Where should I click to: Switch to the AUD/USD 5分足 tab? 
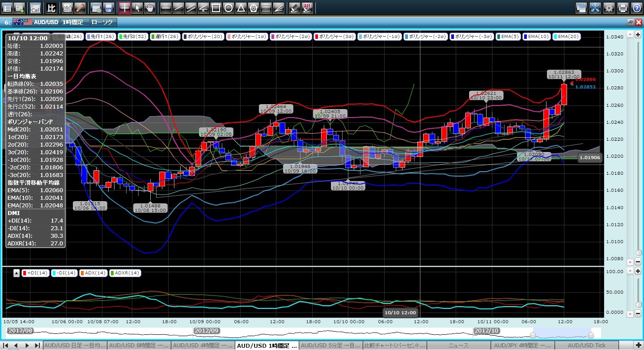tap(330, 346)
